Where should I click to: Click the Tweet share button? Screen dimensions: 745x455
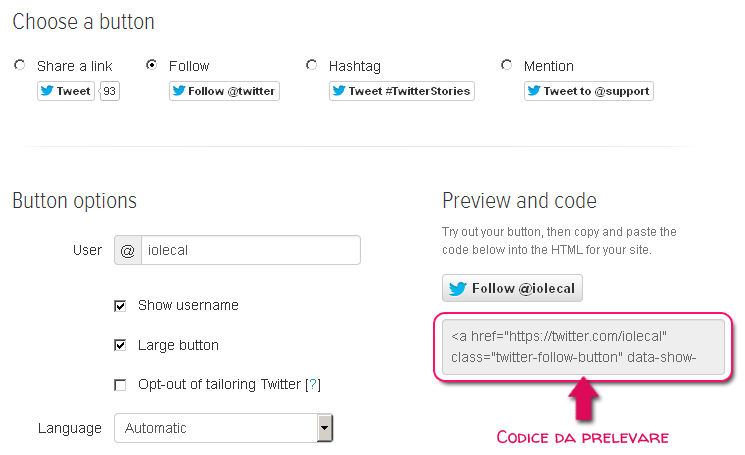pos(66,91)
